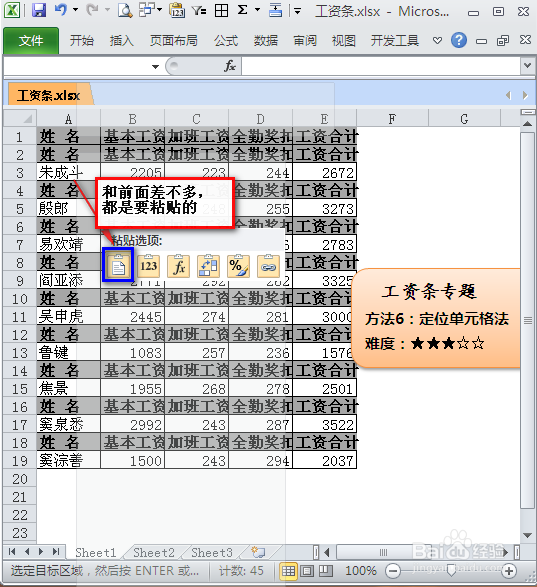The width and height of the screenshot is (537, 587).
Task: Click the fx Insert Function button
Action: click(230, 66)
